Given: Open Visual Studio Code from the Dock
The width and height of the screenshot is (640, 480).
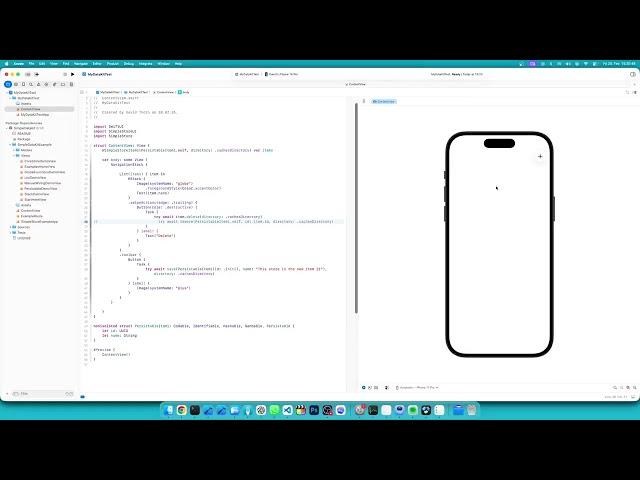Looking at the screenshot, I should pos(287,410).
